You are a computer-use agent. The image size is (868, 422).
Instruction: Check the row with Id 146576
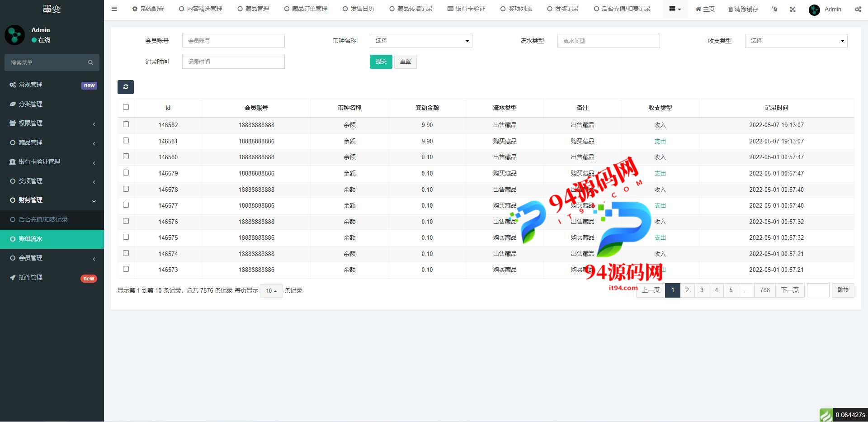pos(126,221)
